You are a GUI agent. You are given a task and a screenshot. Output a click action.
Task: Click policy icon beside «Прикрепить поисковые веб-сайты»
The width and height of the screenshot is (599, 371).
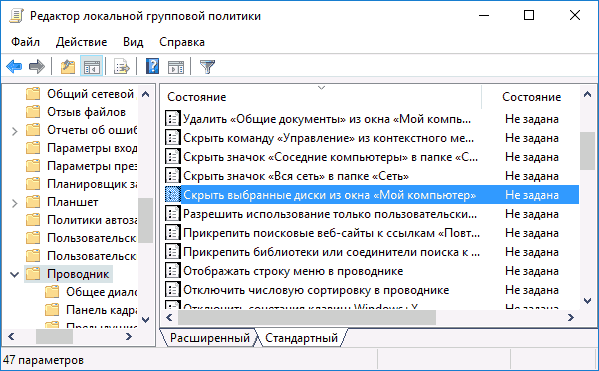click(172, 233)
